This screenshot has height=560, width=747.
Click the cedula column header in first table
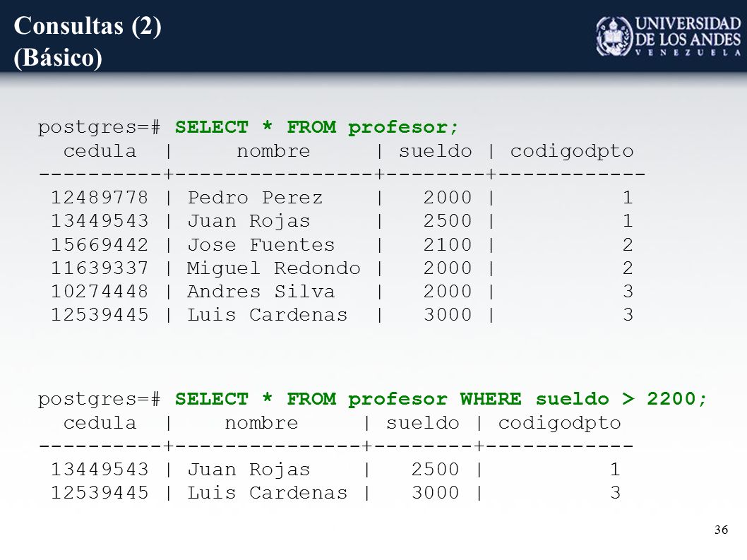coord(100,151)
